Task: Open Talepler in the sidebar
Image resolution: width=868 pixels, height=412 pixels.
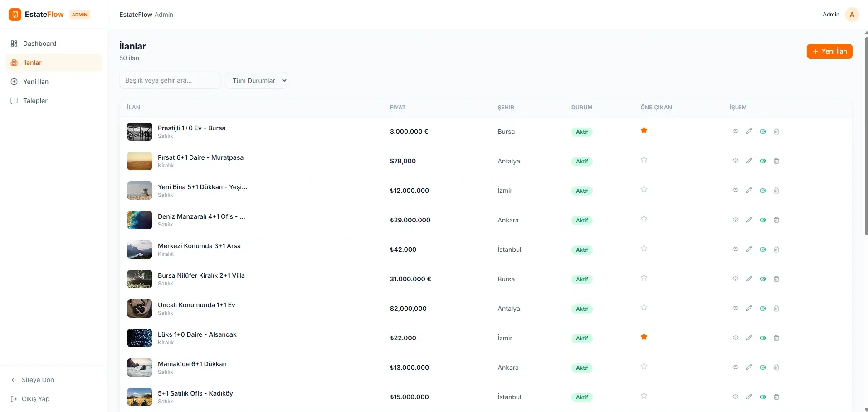Action: [x=54, y=101]
